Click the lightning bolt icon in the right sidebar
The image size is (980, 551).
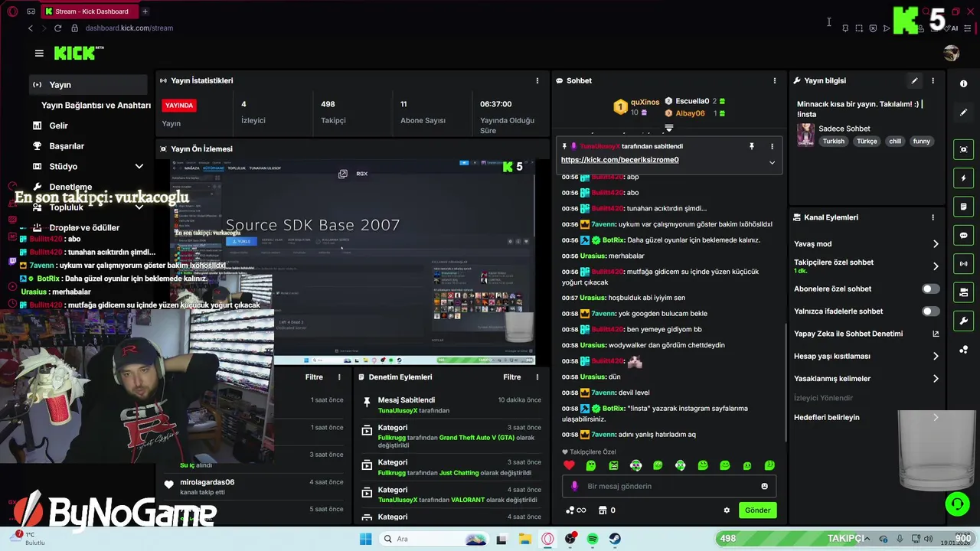[x=964, y=178]
